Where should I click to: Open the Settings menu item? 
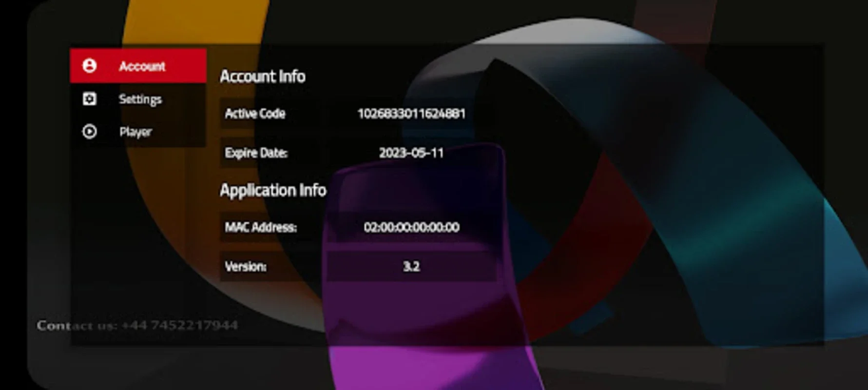138,99
